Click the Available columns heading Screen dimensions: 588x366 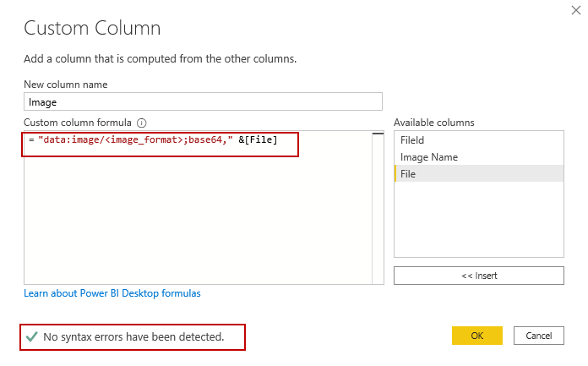click(433, 123)
